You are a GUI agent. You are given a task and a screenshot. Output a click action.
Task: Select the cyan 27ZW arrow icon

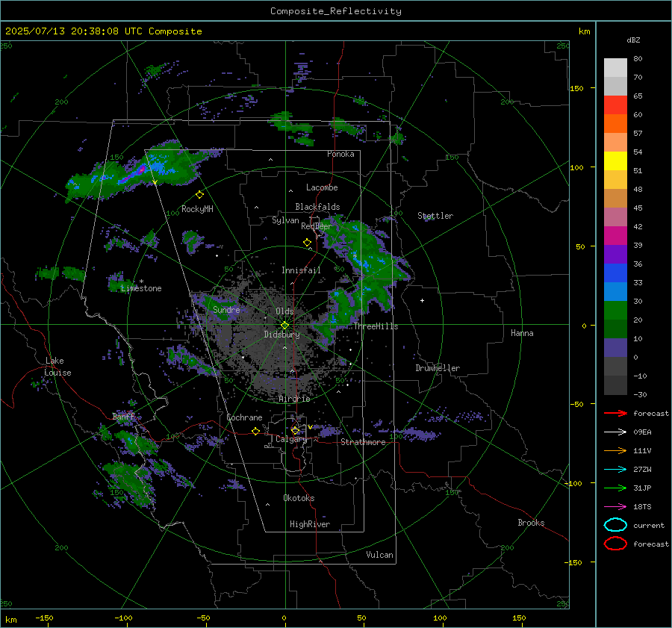tap(615, 470)
